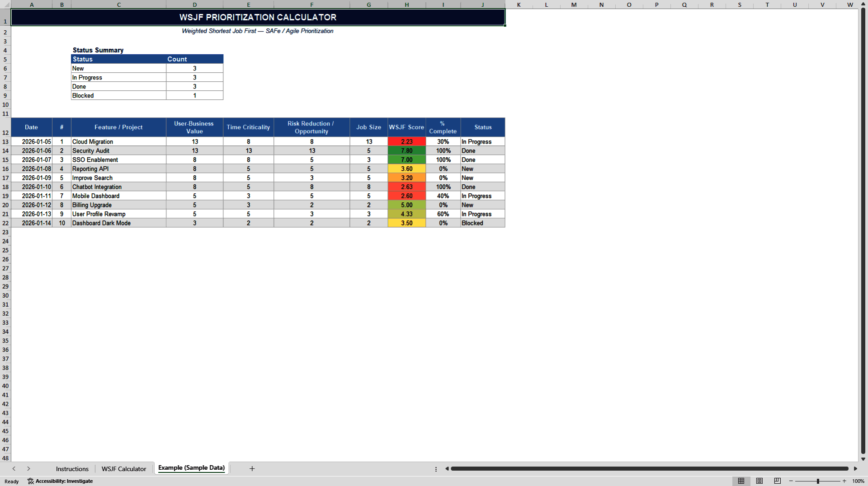
Task: Select the Dashboard Dark Mode cell
Action: pyautogui.click(x=118, y=223)
